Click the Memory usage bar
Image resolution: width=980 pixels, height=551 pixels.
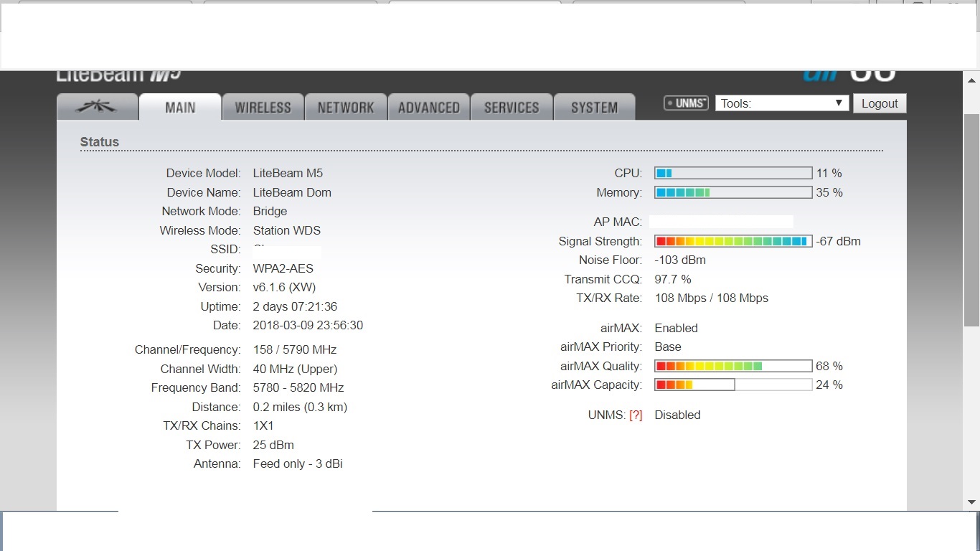pyautogui.click(x=733, y=192)
